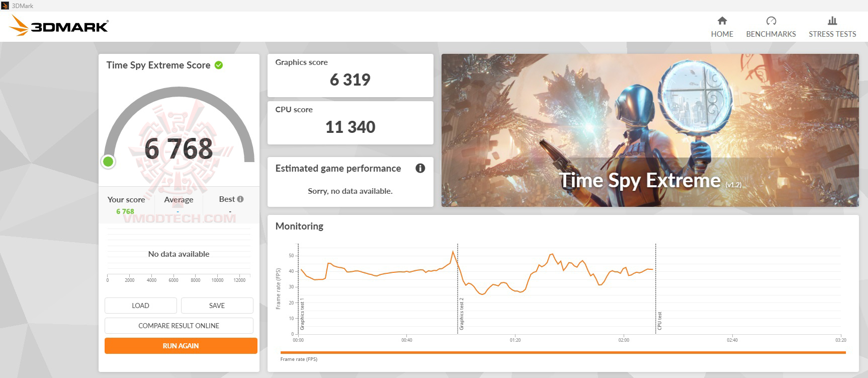Click the 01:20 time axis label
The width and height of the screenshot is (868, 378).
point(515,340)
